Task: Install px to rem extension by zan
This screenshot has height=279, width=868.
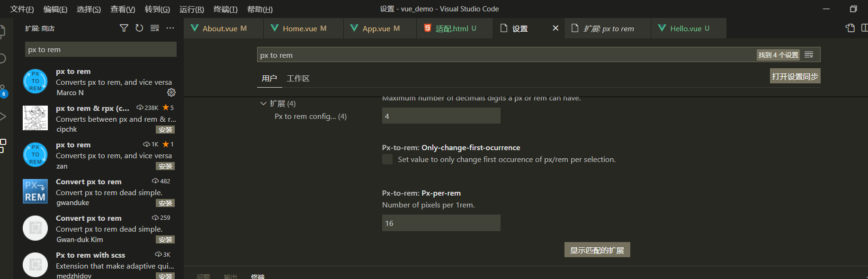Action: tap(165, 166)
